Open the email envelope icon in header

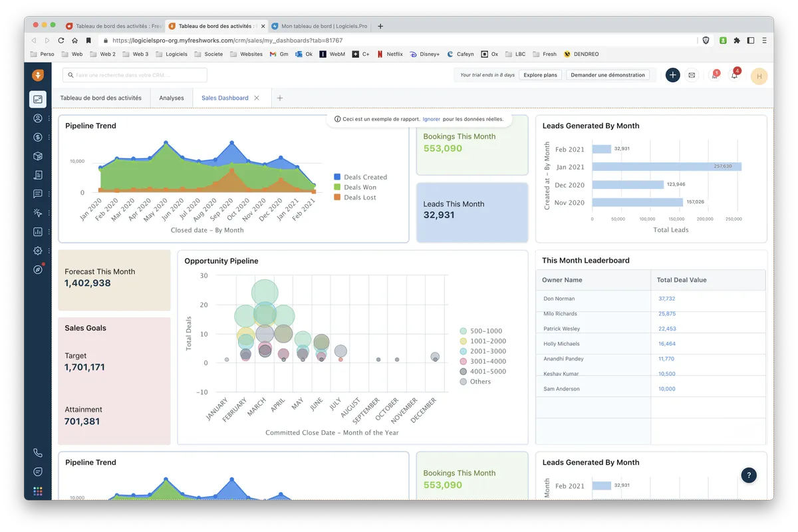[x=692, y=75]
